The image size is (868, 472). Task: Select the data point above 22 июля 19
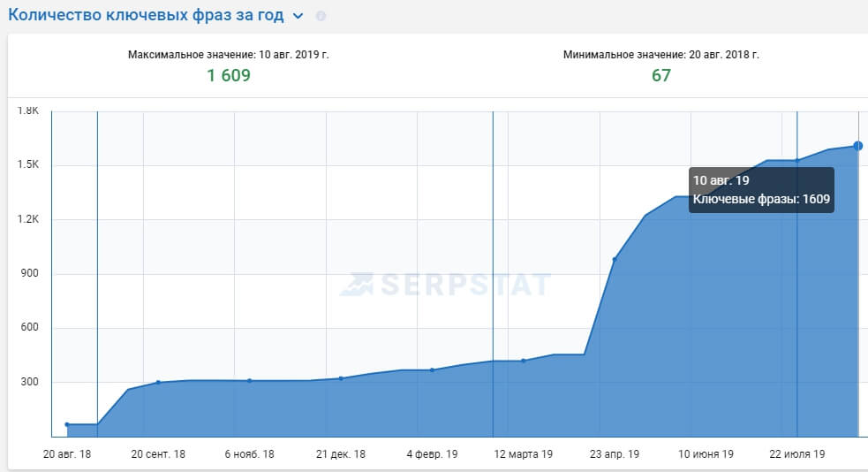[797, 161]
